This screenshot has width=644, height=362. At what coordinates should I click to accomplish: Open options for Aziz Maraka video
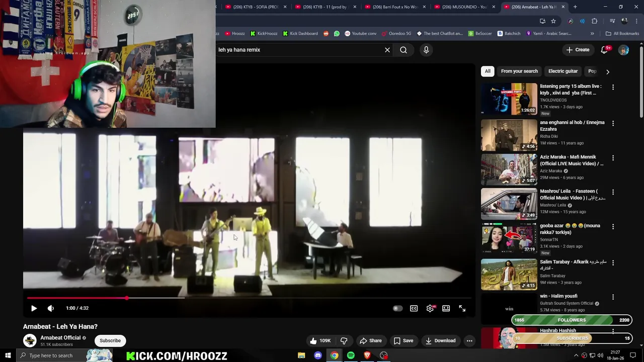click(x=613, y=158)
